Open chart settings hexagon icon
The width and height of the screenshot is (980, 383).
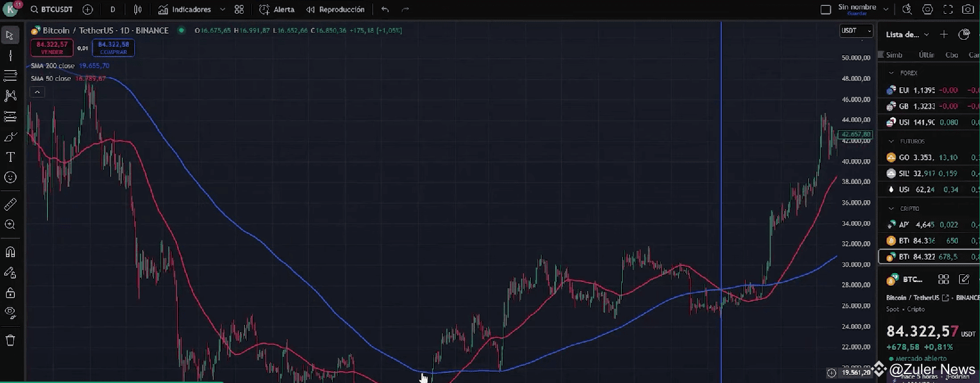pyautogui.click(x=928, y=10)
